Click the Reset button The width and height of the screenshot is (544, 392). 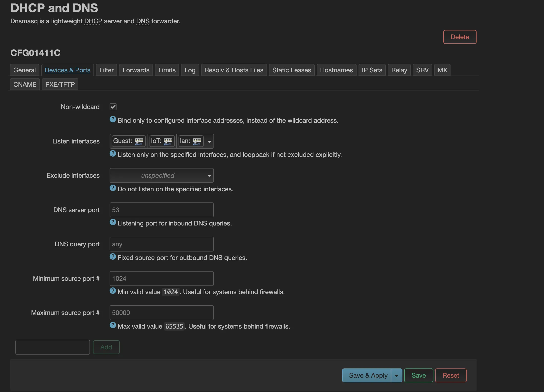(x=451, y=375)
